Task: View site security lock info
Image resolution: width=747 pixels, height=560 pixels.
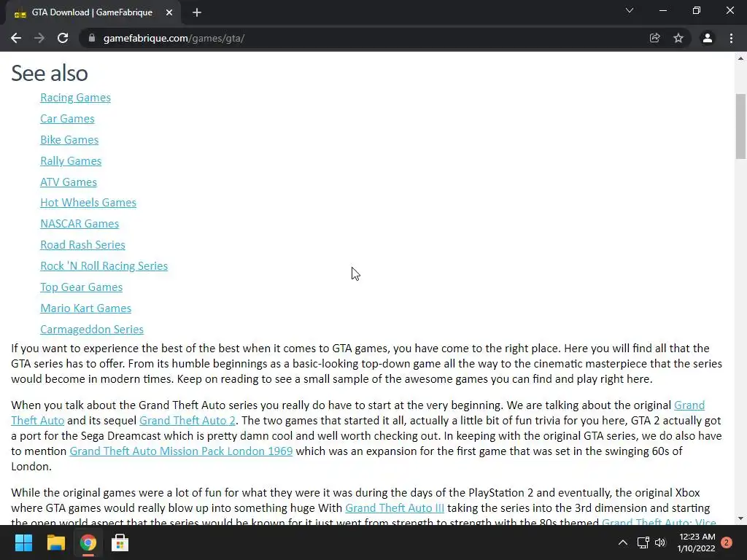Action: pos(92,38)
